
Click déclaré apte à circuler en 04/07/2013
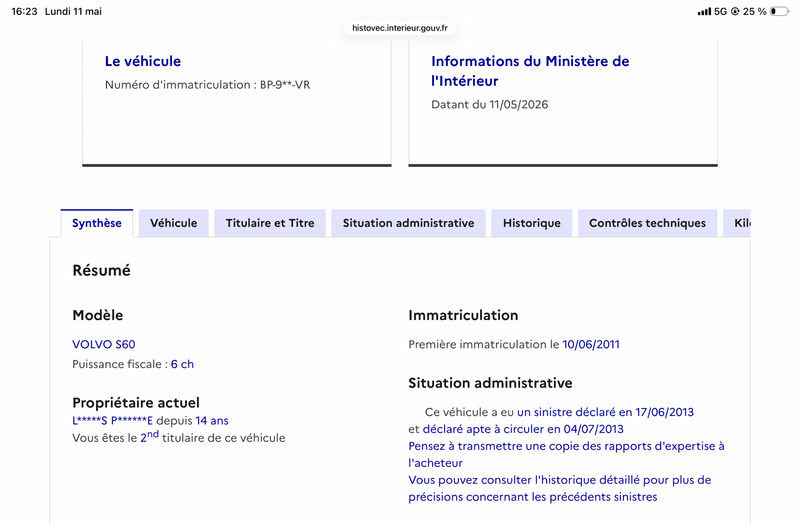pos(523,429)
